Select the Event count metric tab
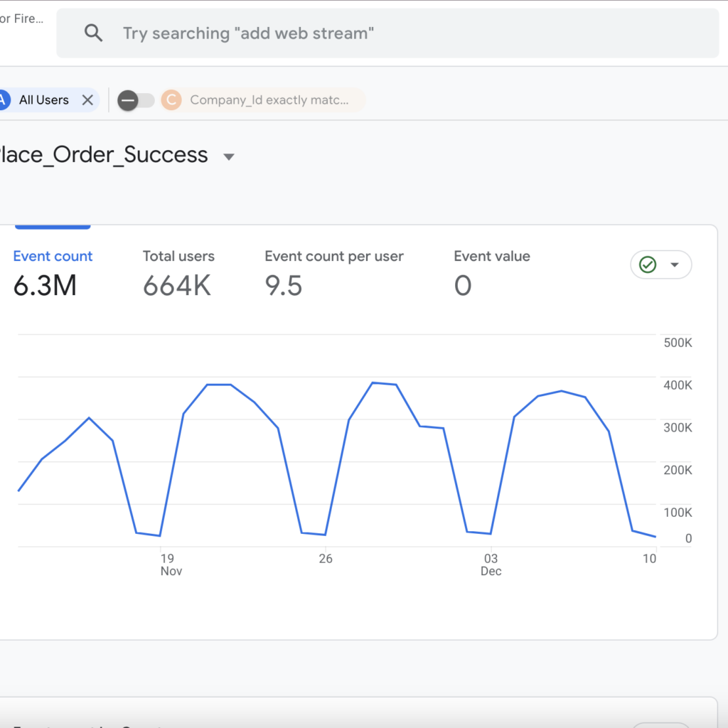 point(53,272)
